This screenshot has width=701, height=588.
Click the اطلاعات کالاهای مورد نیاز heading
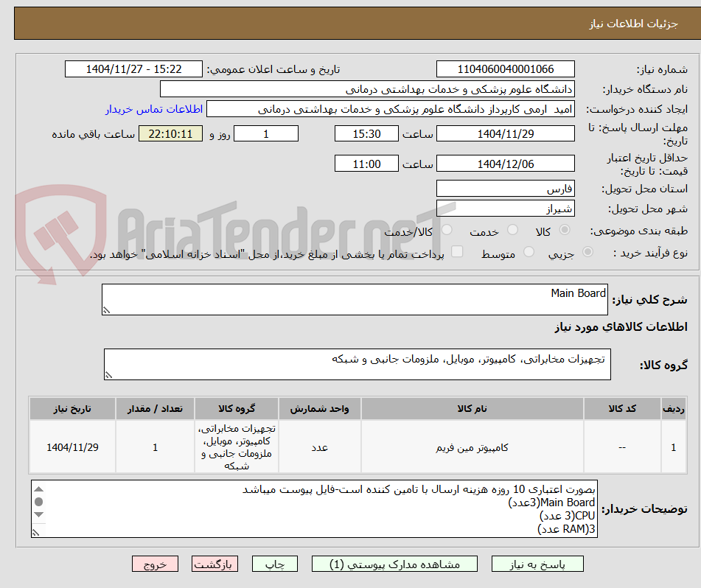tap(621, 326)
